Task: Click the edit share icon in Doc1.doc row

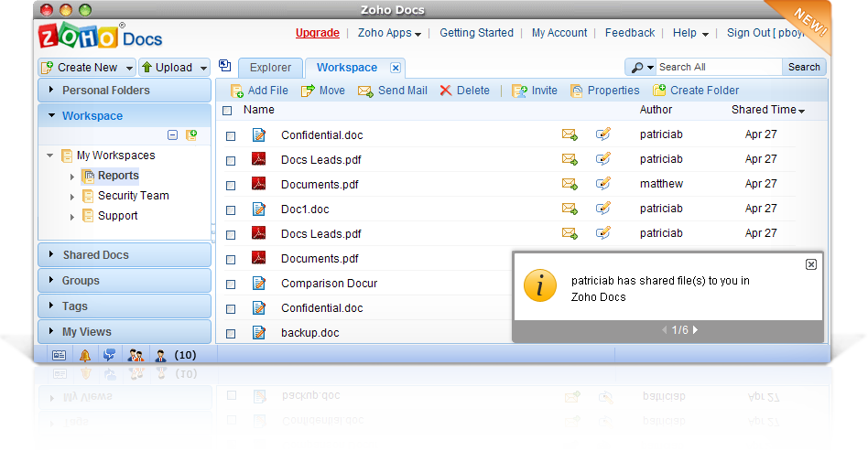Action: click(x=602, y=209)
